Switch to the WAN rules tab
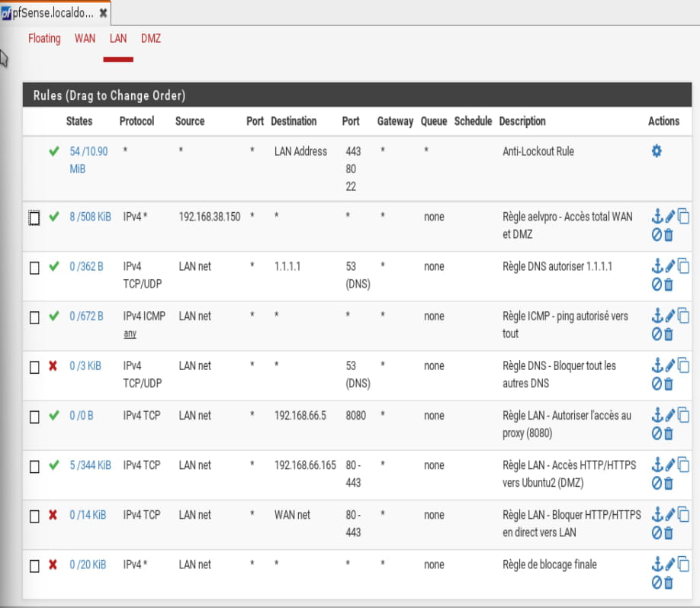Image resolution: width=700 pixels, height=608 pixels. 85,38
